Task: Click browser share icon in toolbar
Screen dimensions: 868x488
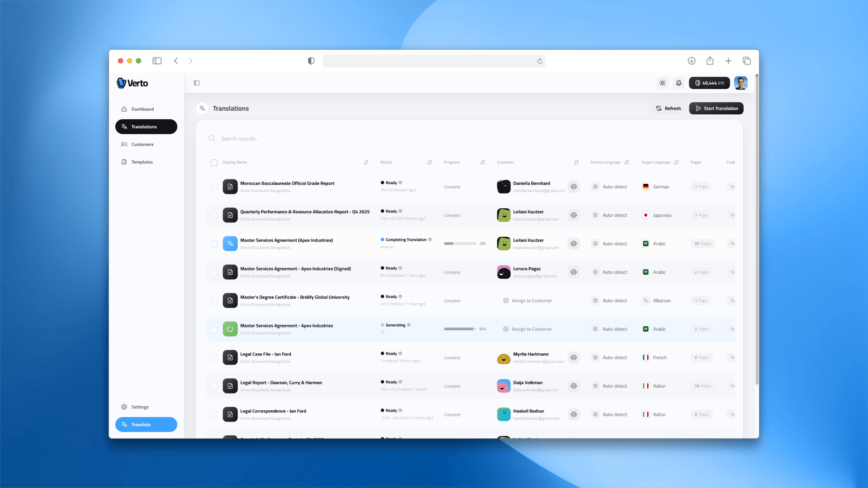Action: pos(710,61)
